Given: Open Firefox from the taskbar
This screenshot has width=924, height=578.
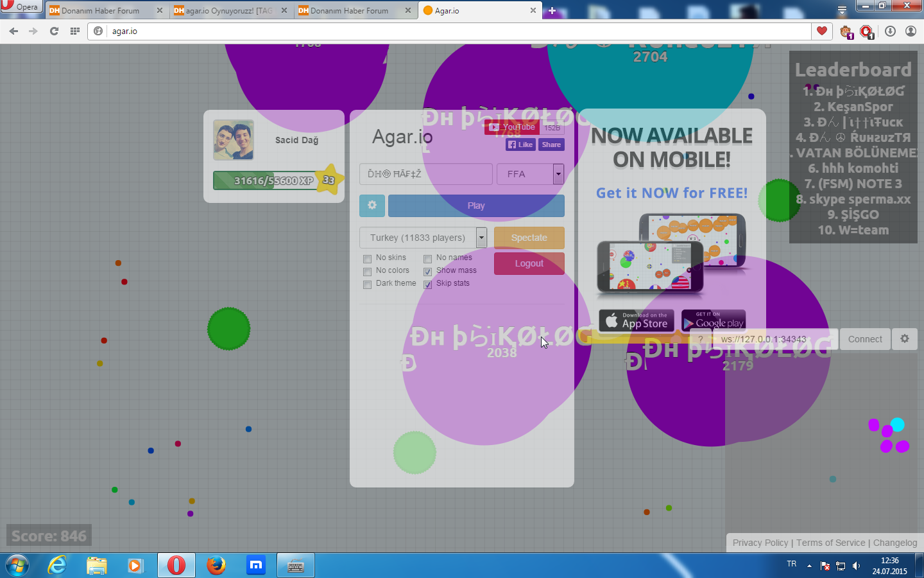Looking at the screenshot, I should click(216, 566).
